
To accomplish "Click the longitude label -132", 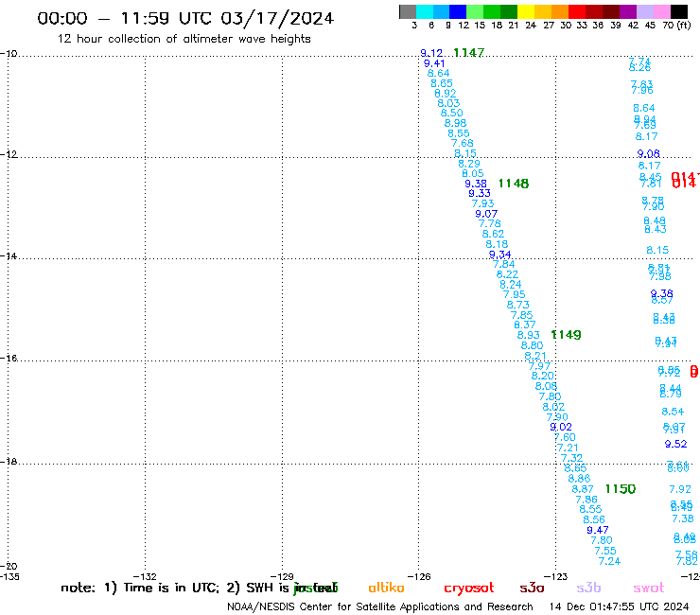I will pos(146,576).
